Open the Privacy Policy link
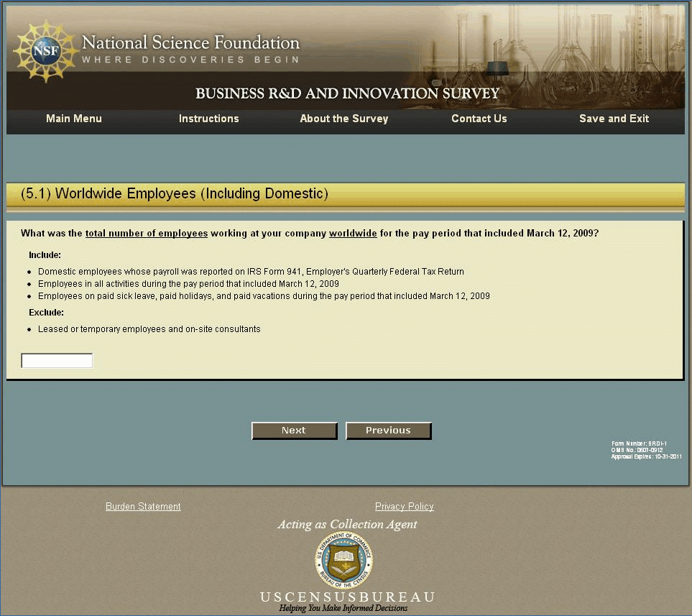This screenshot has width=692, height=616. tap(404, 507)
